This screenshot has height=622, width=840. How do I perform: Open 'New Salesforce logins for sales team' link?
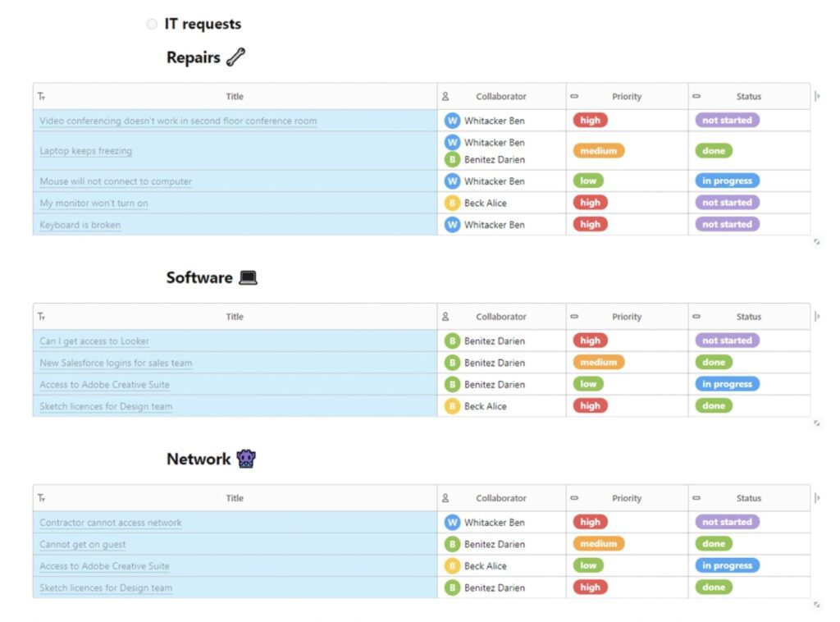(116, 364)
